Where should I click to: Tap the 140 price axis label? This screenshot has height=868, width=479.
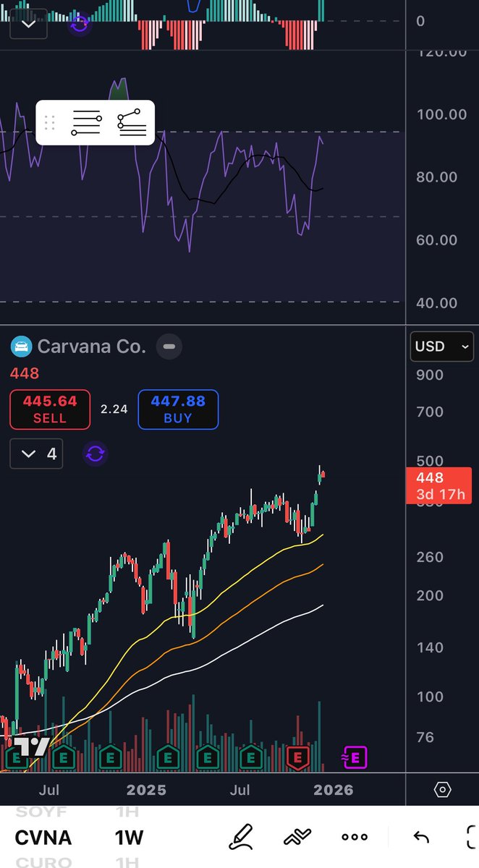(x=430, y=647)
